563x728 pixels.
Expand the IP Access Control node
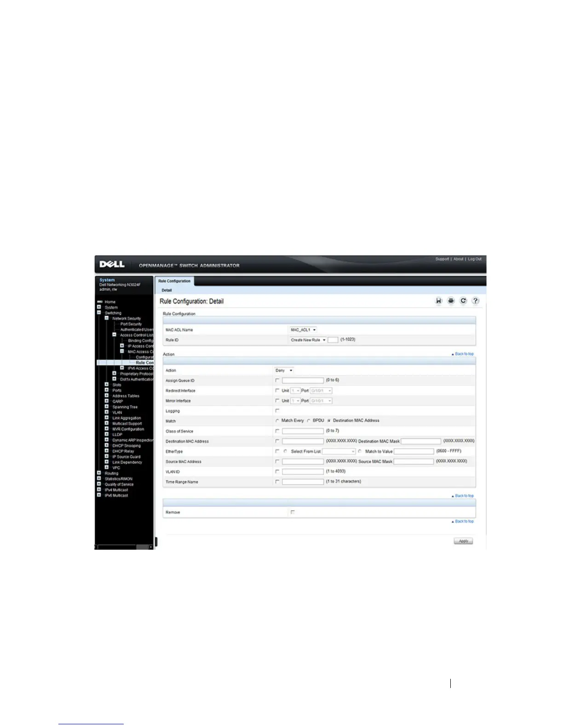[x=122, y=346]
